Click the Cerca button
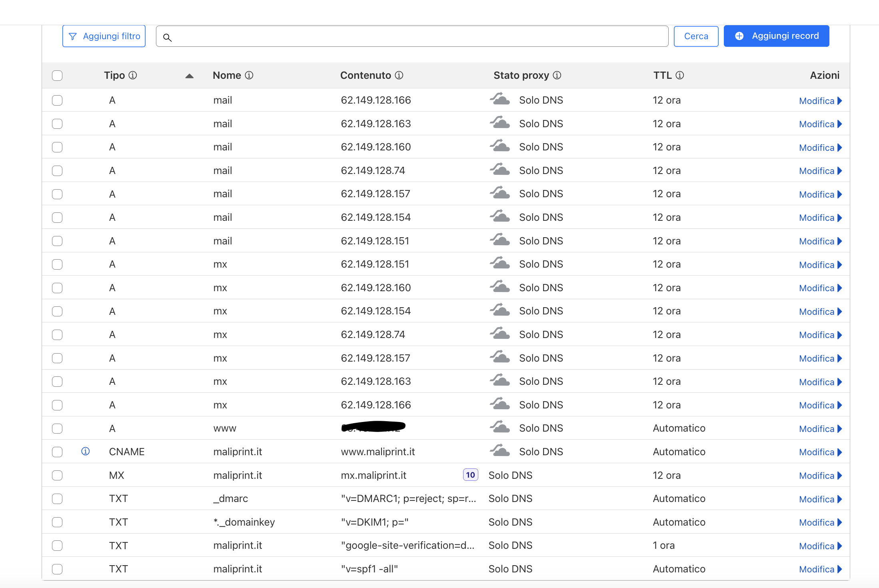879x588 pixels. [696, 36]
